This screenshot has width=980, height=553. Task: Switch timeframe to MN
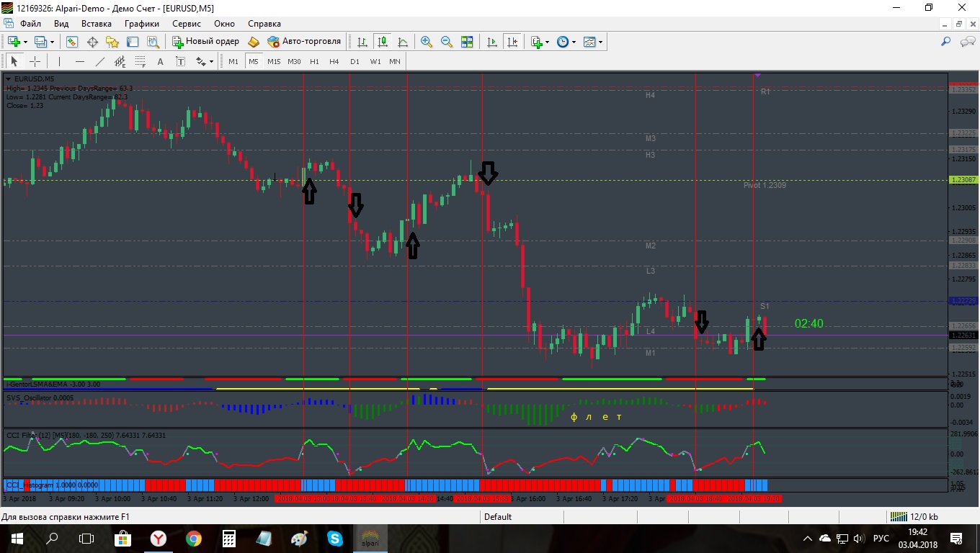(395, 61)
